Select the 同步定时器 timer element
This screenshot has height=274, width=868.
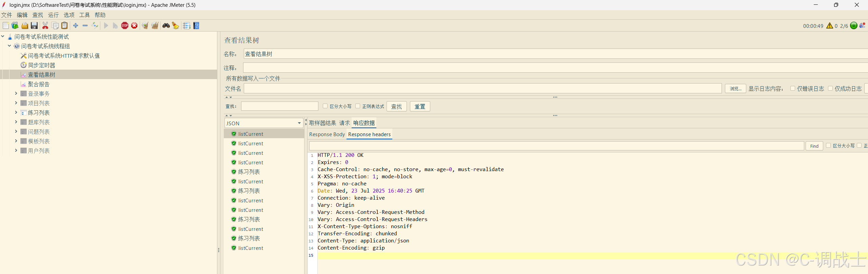coord(41,65)
